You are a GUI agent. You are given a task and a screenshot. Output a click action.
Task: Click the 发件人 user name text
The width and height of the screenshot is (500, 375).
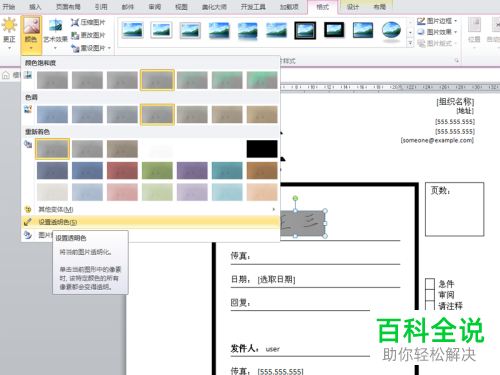[273, 349]
